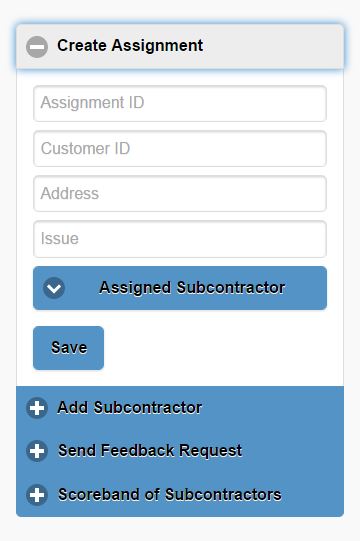Click the Send Feedback Request label text
Screen dimensions: 360x541
[x=150, y=451]
